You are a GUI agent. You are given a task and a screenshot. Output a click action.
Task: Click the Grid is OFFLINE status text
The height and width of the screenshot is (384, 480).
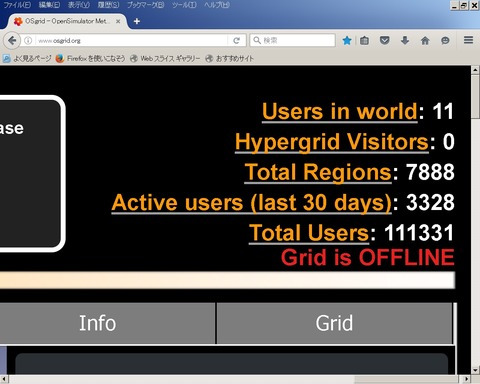367,258
